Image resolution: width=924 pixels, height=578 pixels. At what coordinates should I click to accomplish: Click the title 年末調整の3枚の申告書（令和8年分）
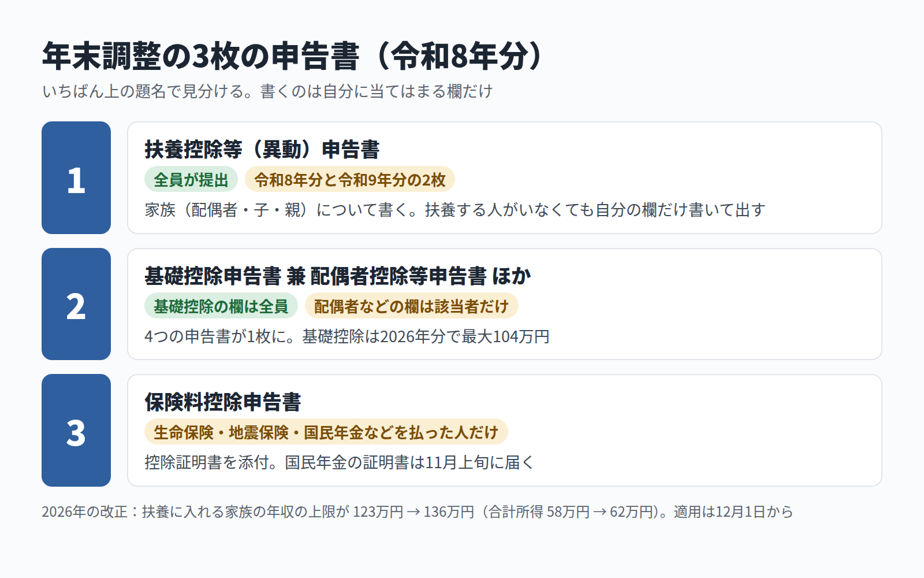(293, 56)
